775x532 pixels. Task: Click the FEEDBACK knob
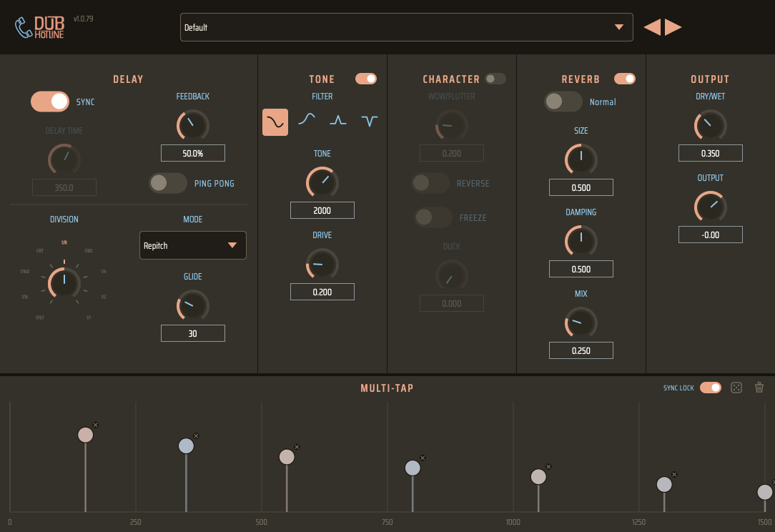(193, 126)
